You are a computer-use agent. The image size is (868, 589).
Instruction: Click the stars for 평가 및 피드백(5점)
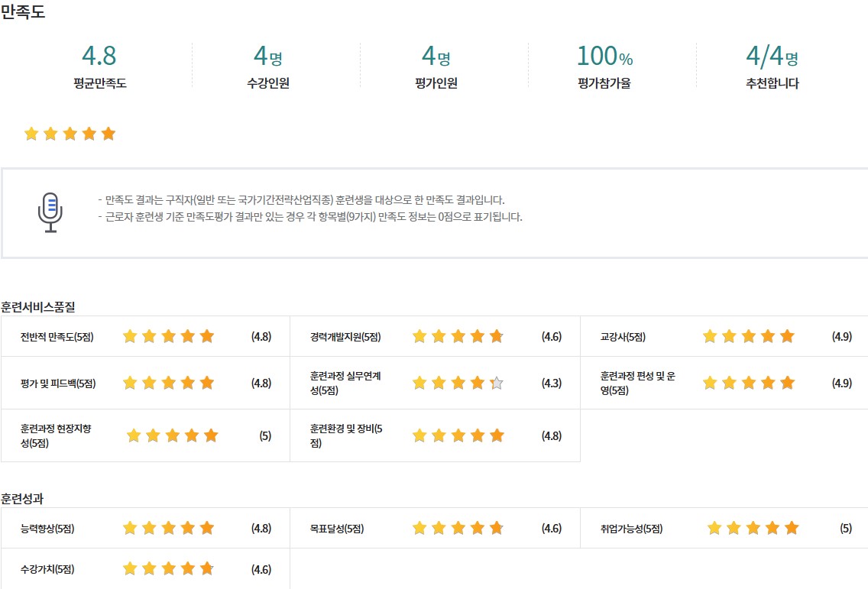tap(168, 383)
